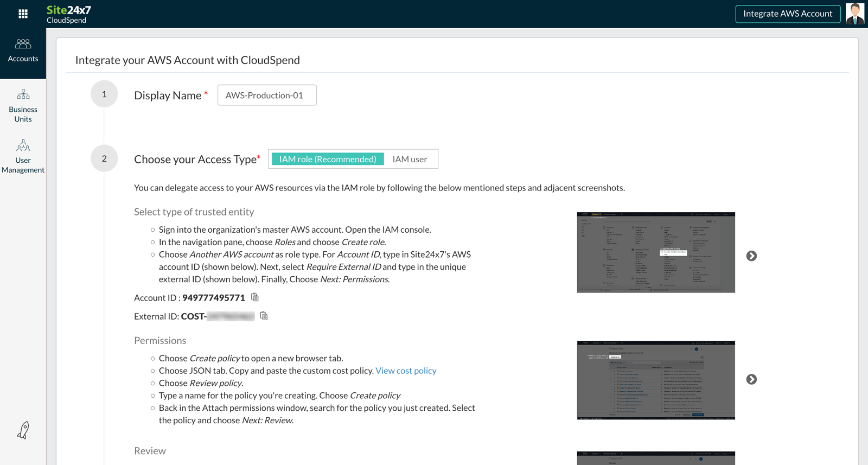Advance Permissions screenshot with arrow

(751, 379)
